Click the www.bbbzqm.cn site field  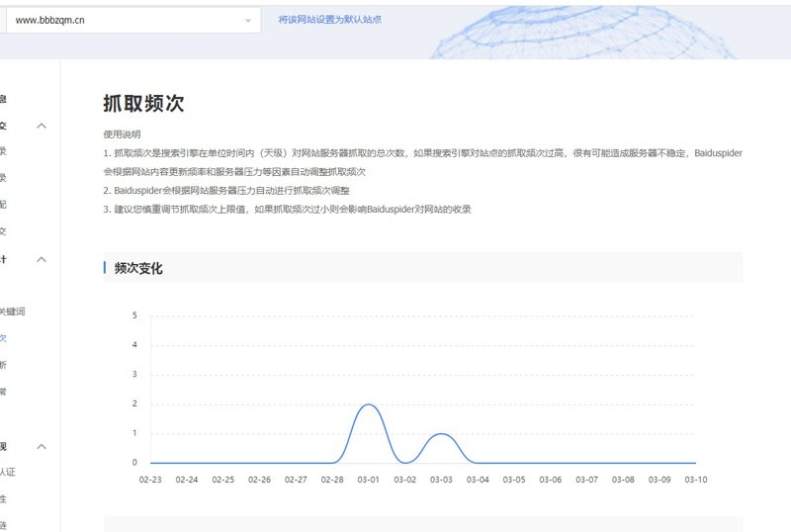click(119, 20)
